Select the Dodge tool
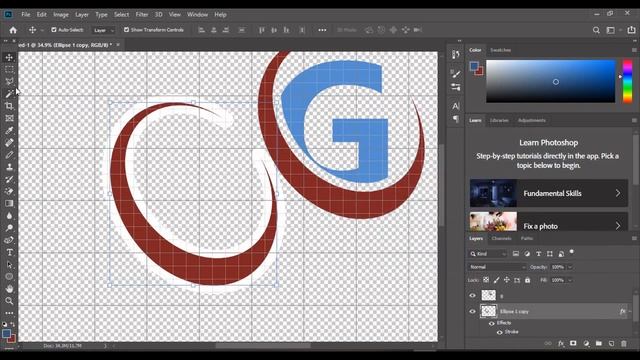Screen dimensions: 640x360 [x=9, y=228]
